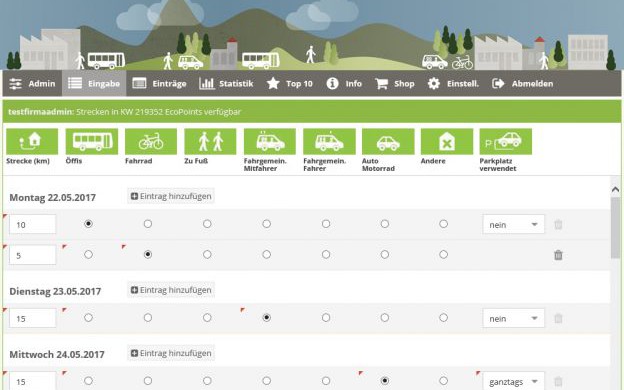Click the Statistik bar chart icon
The height and width of the screenshot is (390, 624).
click(207, 83)
